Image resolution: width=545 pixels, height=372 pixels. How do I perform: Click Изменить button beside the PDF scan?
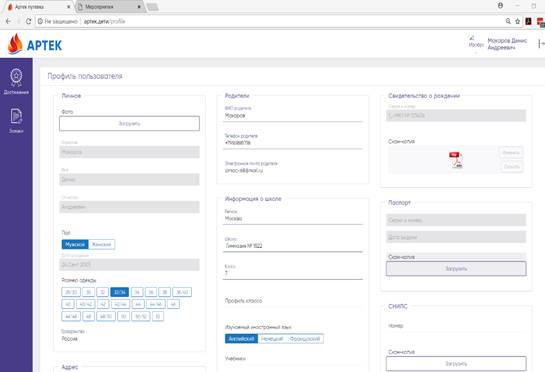(511, 153)
